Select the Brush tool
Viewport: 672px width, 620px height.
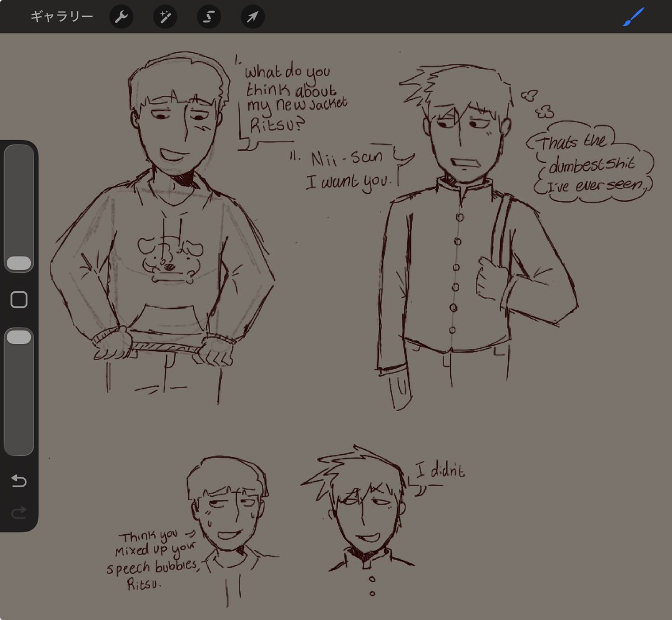point(634,17)
